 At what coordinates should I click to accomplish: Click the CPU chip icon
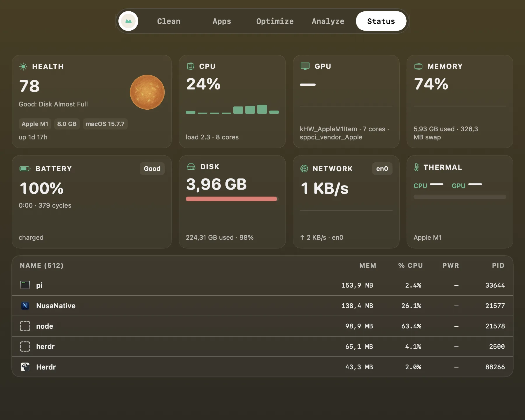(190, 66)
